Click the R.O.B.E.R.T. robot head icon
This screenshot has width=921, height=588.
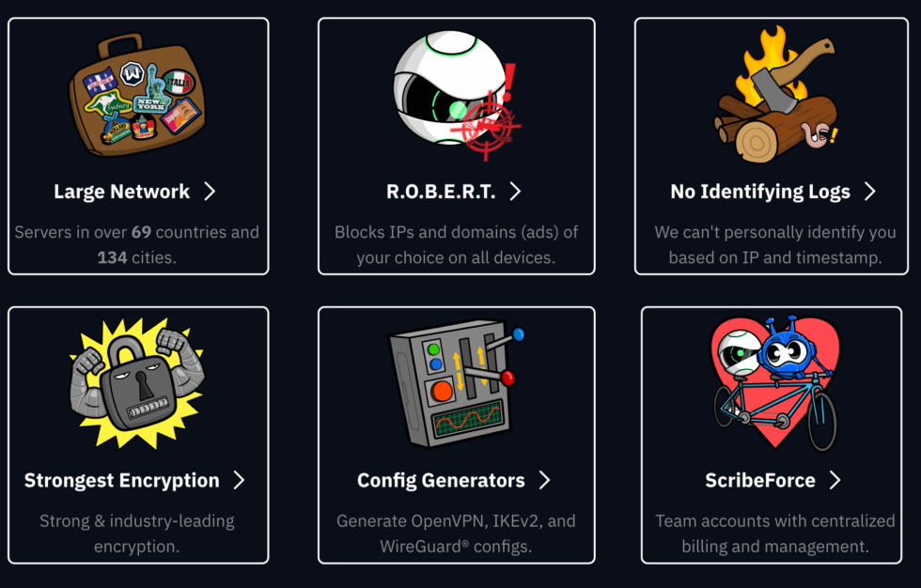point(457,95)
